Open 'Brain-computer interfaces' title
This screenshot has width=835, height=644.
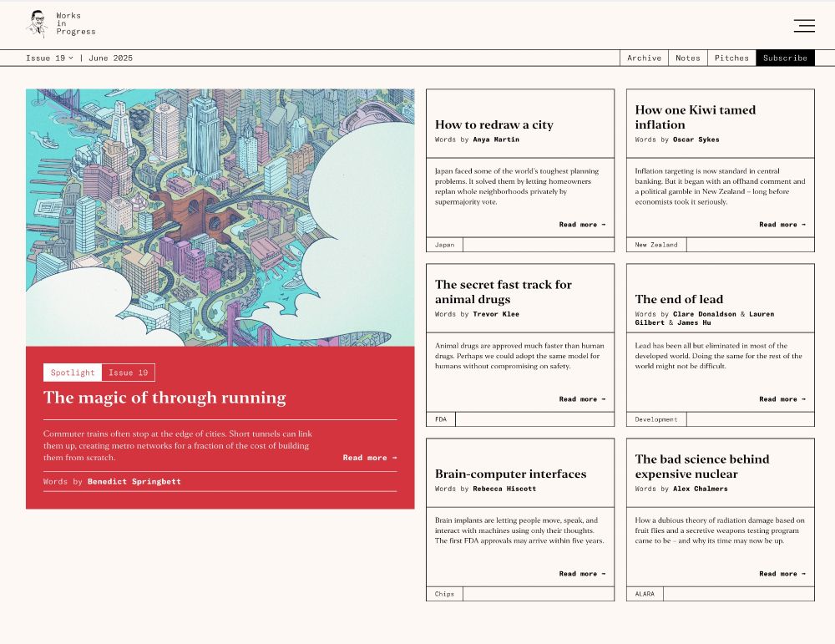coord(511,474)
